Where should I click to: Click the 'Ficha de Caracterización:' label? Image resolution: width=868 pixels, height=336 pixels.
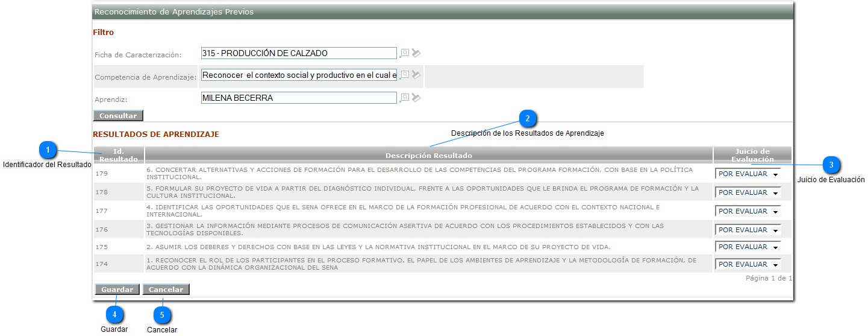click(138, 55)
